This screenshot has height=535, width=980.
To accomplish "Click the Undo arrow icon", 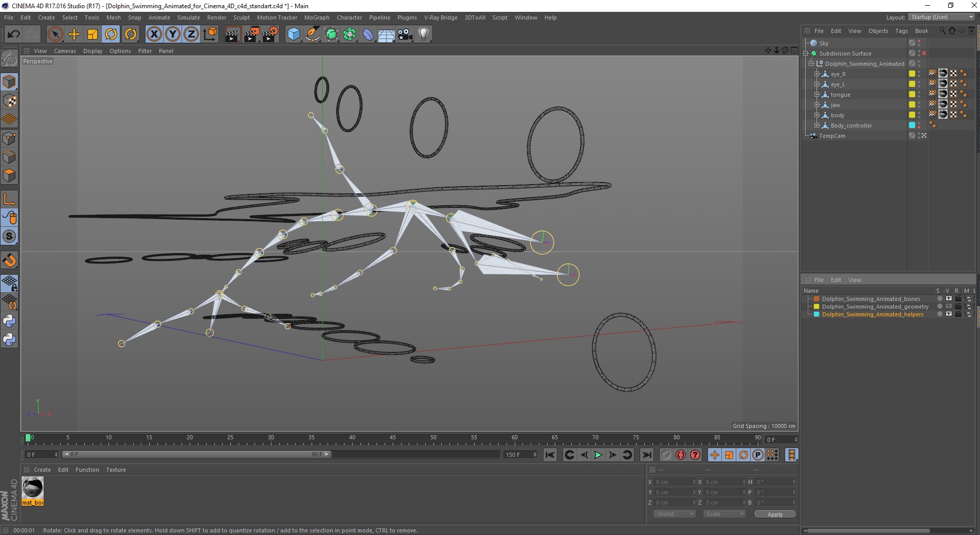I will pos(13,34).
